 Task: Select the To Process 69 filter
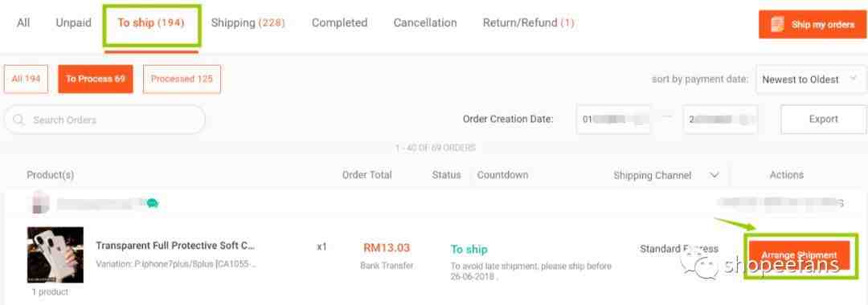95,79
